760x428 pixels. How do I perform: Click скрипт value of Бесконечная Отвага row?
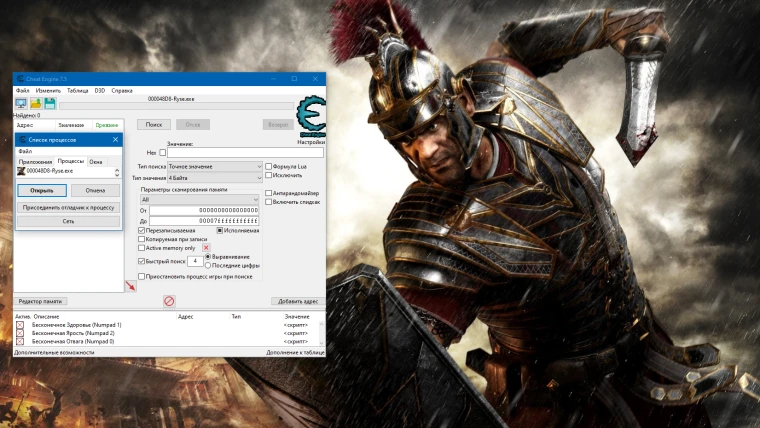(x=296, y=342)
